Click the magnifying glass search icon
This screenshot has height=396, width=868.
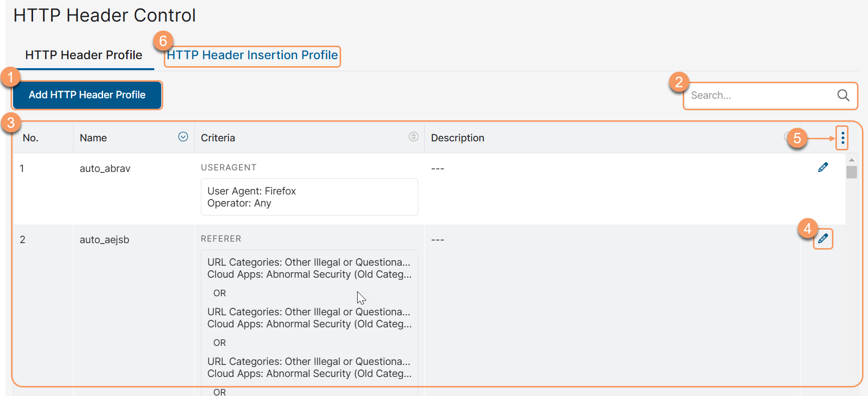(x=843, y=95)
